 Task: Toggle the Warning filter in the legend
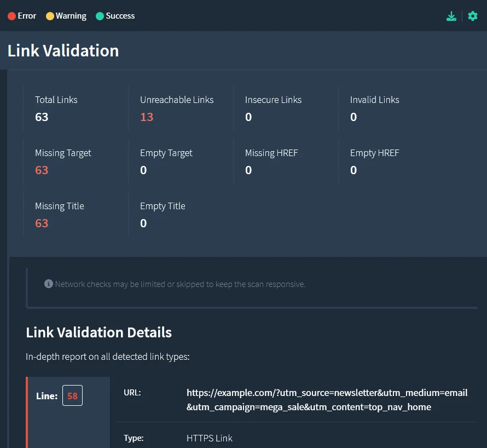(66, 16)
